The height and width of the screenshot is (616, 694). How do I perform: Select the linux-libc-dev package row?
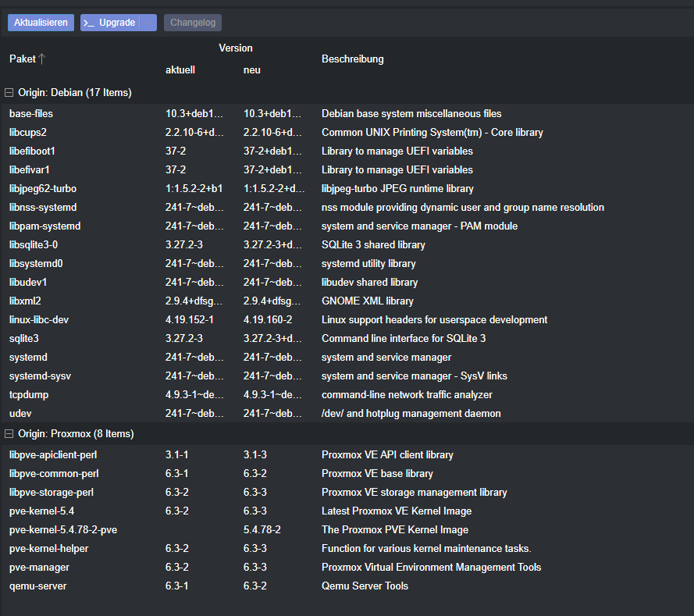point(347,319)
